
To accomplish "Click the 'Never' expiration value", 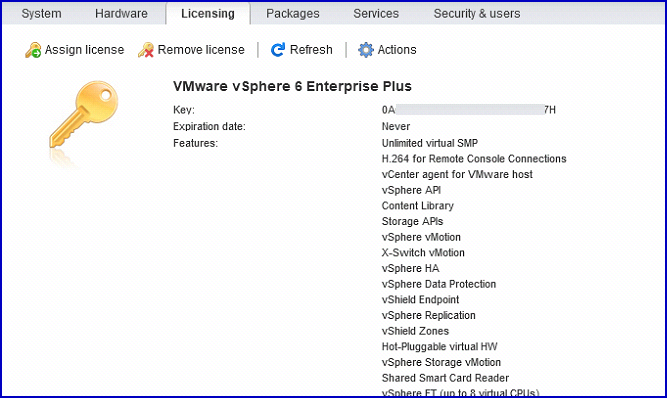I will [396, 127].
